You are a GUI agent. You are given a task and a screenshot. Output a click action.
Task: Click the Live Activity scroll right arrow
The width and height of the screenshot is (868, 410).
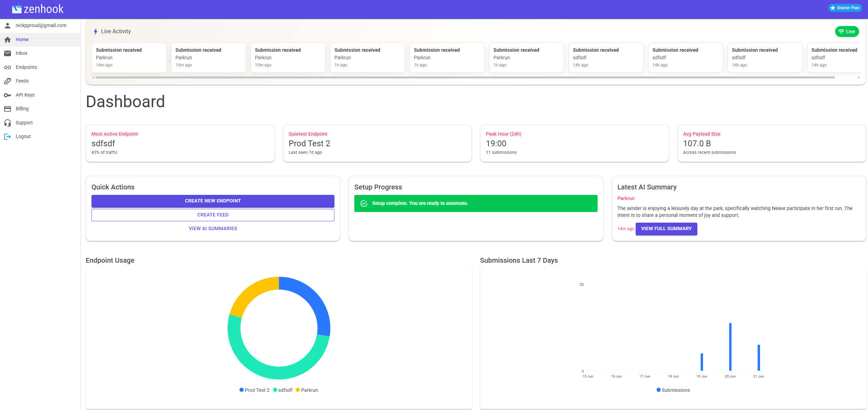click(858, 77)
